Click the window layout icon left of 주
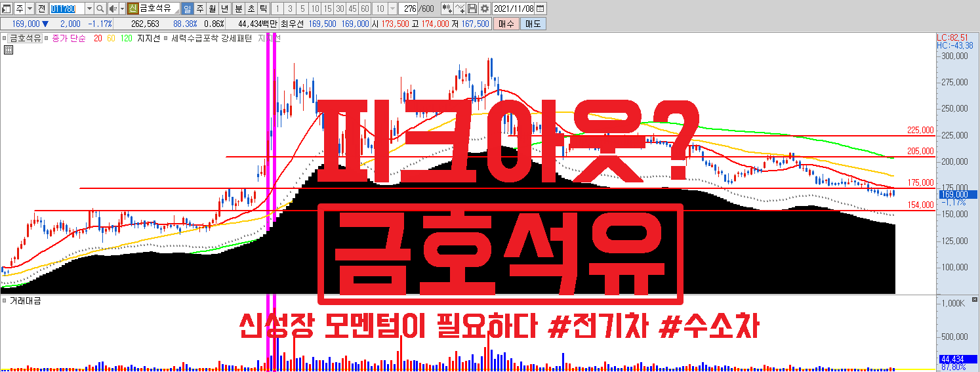The image size is (980, 372). [7, 9]
